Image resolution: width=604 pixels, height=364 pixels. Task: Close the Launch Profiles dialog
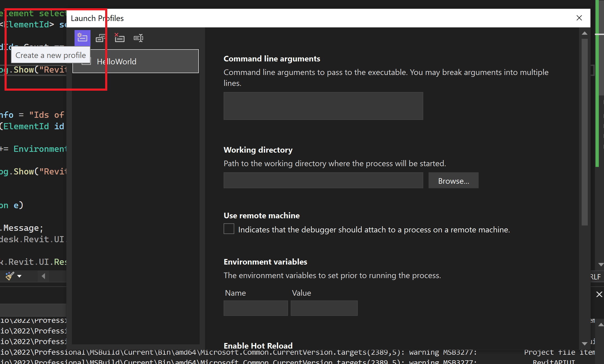point(579,18)
